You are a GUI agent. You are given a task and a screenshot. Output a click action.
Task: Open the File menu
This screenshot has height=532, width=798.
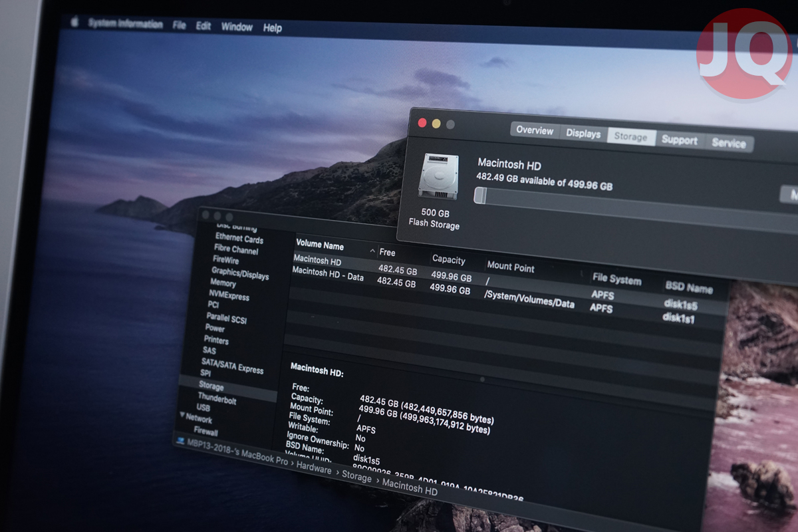coord(180,25)
